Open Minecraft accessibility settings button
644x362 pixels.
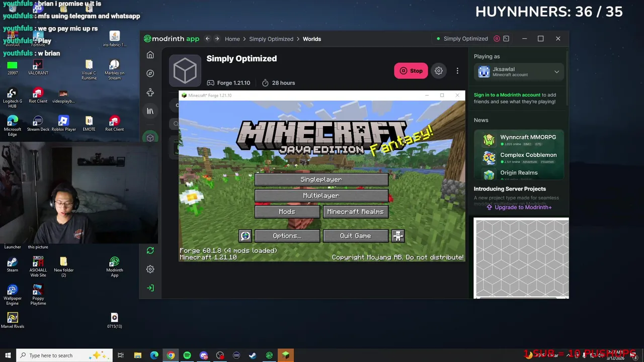398,236
